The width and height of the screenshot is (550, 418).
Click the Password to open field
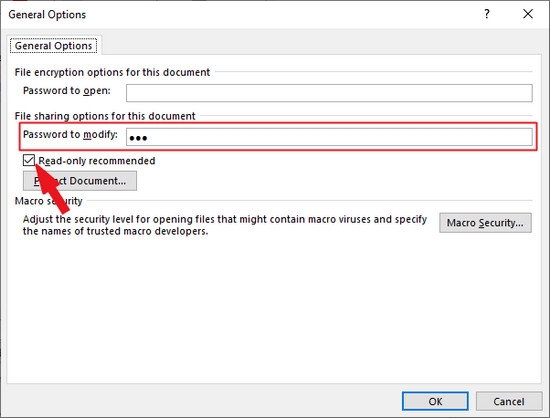coord(329,93)
